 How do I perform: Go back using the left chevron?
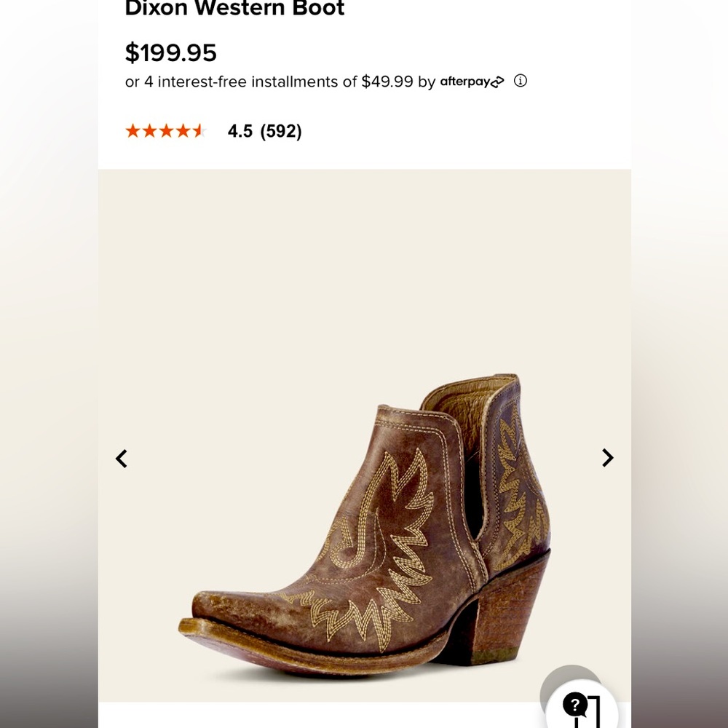122,458
